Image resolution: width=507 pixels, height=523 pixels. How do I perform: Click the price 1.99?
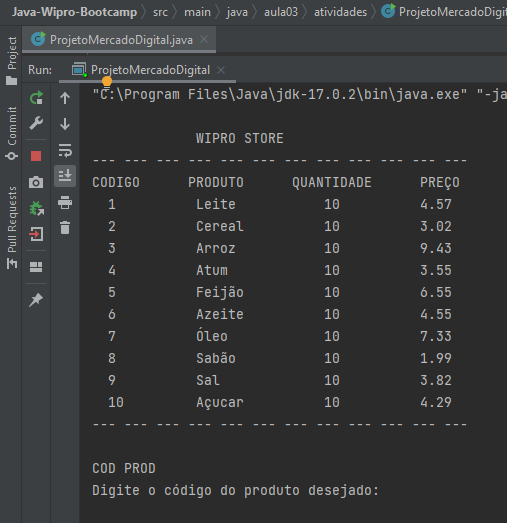coord(436,358)
